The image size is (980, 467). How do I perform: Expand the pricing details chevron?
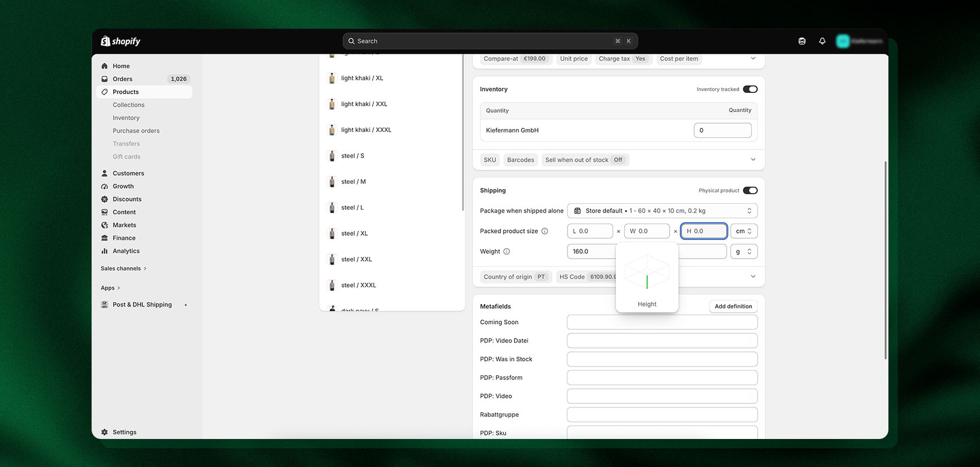coord(753,58)
